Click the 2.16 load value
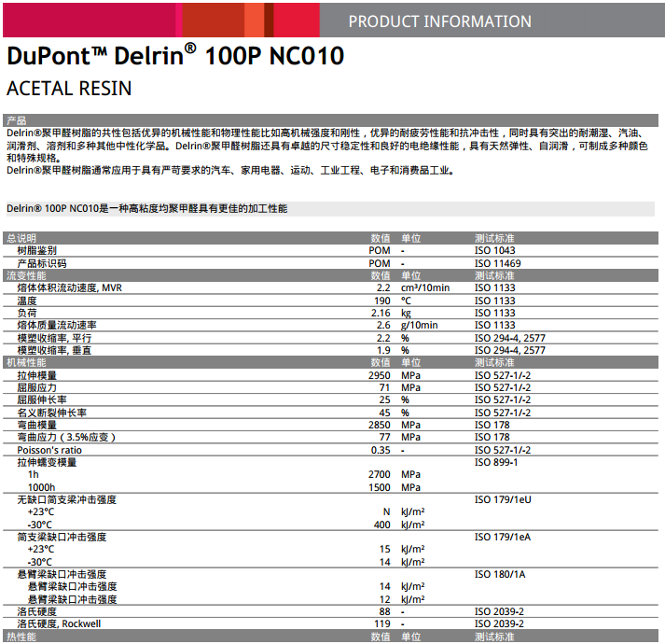 coord(381,313)
